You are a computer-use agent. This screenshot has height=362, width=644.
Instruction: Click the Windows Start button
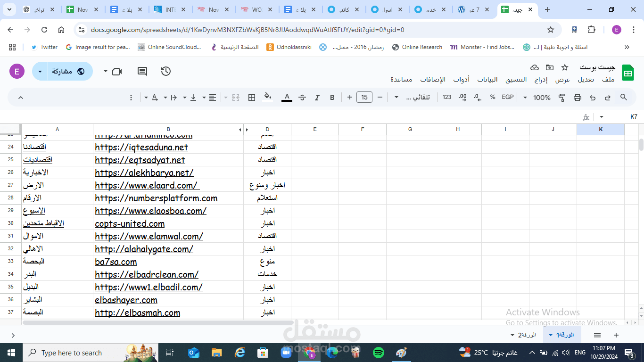point(11,353)
